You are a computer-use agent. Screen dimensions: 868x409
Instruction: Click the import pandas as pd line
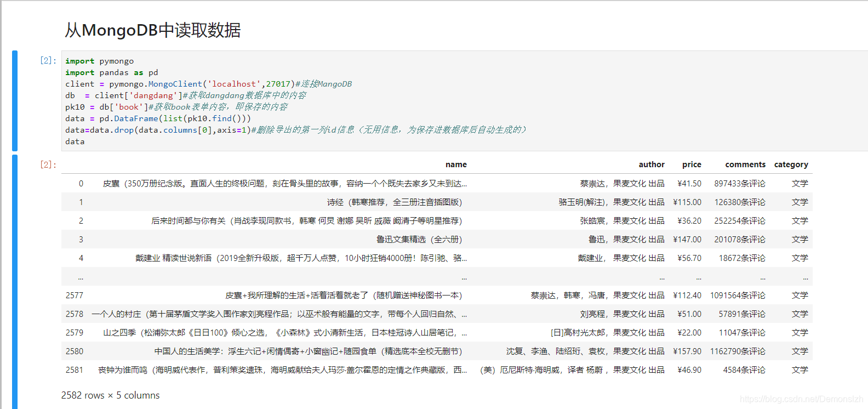pos(112,72)
